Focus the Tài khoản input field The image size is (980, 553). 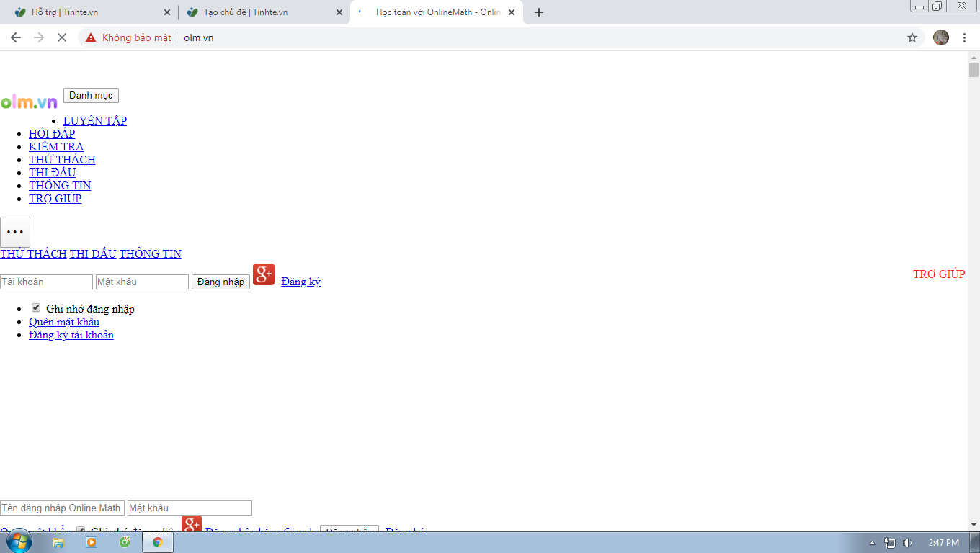point(46,282)
